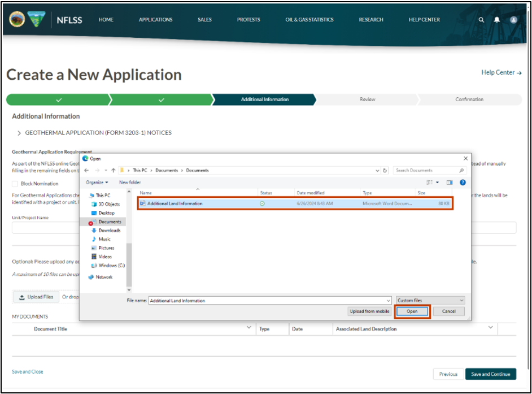Click the BLM triangle logo
Image resolution: width=532 pixels, height=394 pixels.
coord(36,19)
